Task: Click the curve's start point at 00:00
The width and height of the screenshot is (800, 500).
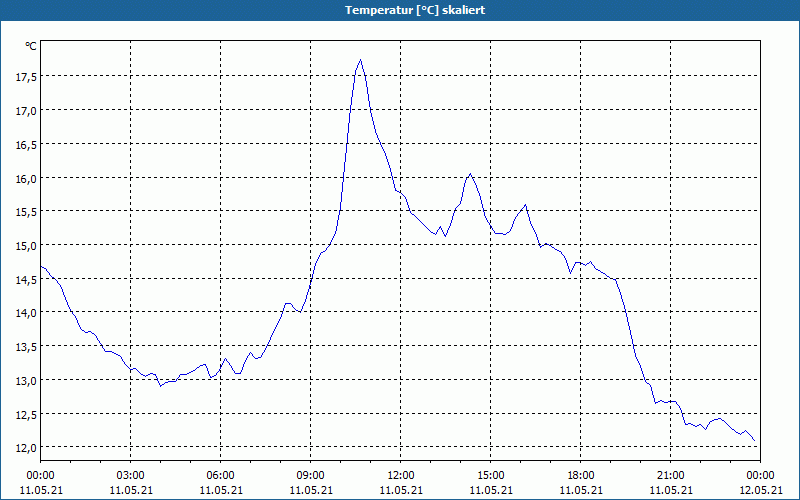Action: click(x=41, y=266)
